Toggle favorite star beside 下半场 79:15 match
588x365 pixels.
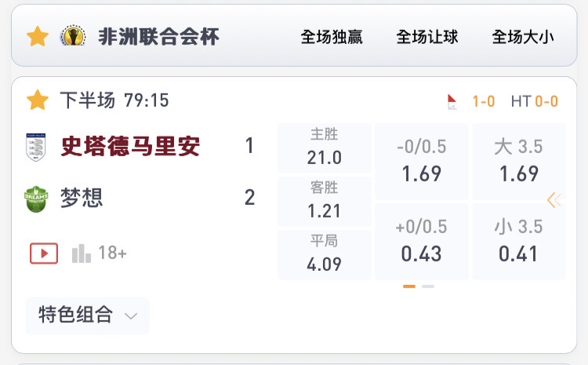pos(38,100)
